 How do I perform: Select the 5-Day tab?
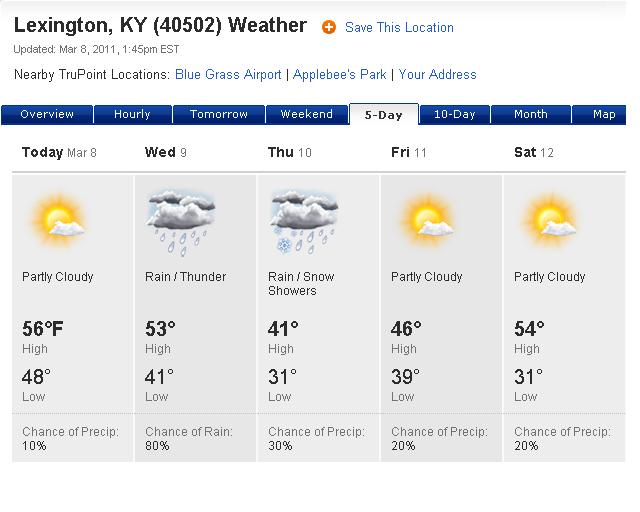[384, 115]
